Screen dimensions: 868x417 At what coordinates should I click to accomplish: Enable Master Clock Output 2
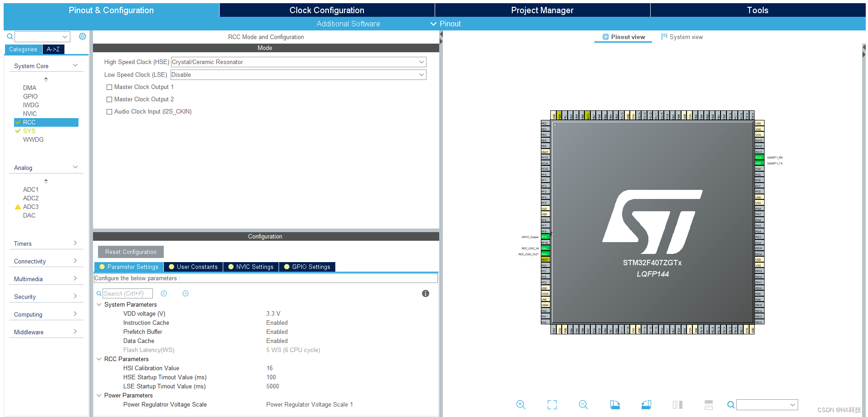pos(109,99)
